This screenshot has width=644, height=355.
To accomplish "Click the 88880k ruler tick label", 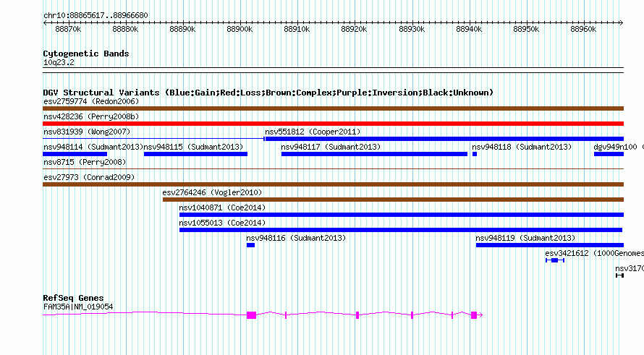I will 125,29.
